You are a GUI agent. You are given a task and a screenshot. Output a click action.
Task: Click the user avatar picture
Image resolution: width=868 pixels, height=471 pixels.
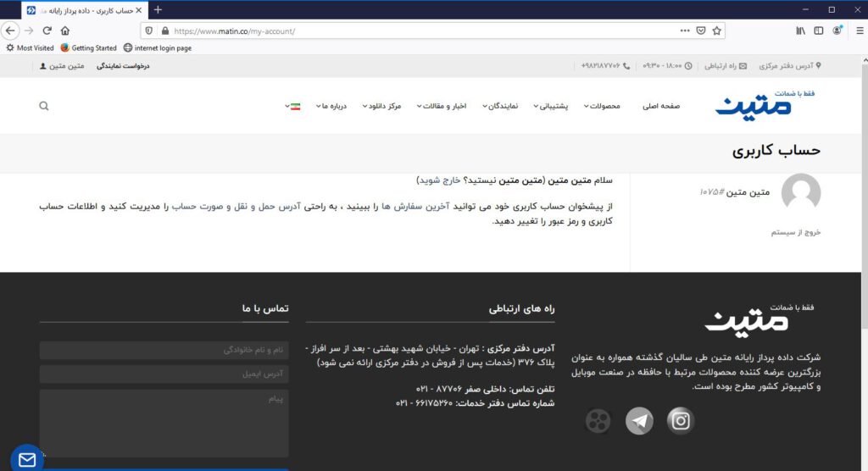click(801, 192)
